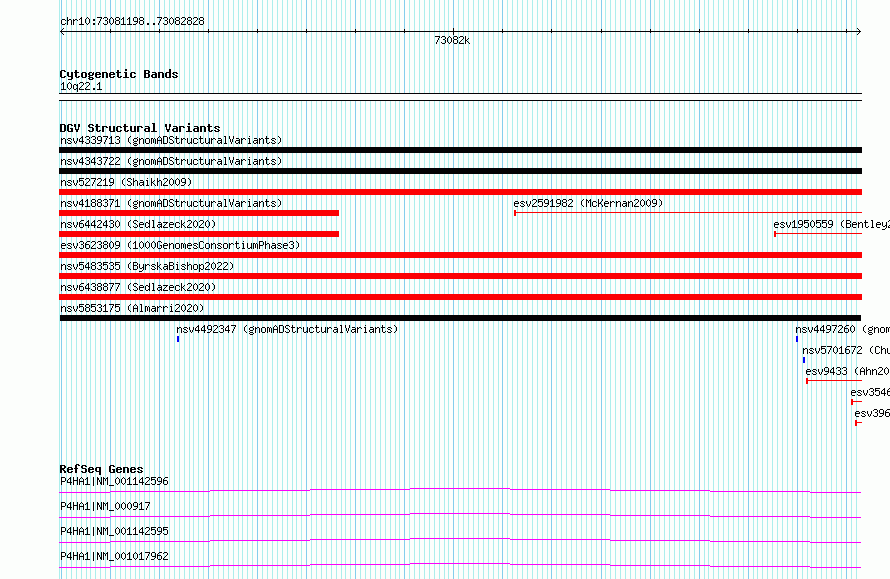The height and width of the screenshot is (579, 890).
Task: Click the red bar under esv3623809
Action: click(x=460, y=255)
